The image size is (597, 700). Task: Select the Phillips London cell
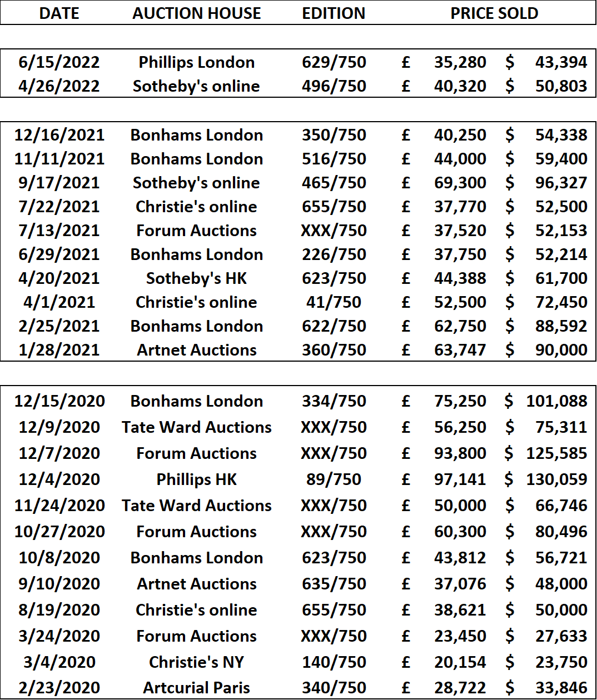point(197,62)
